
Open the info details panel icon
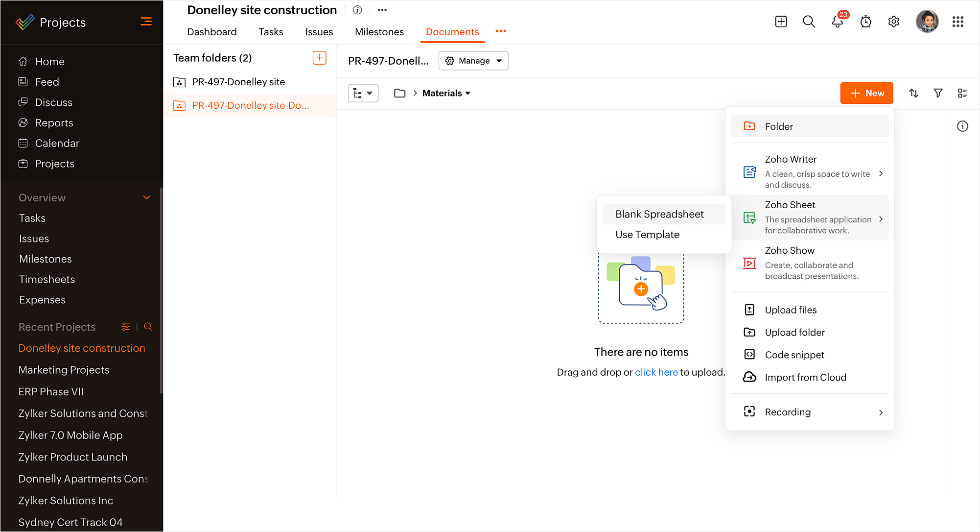[x=962, y=126]
